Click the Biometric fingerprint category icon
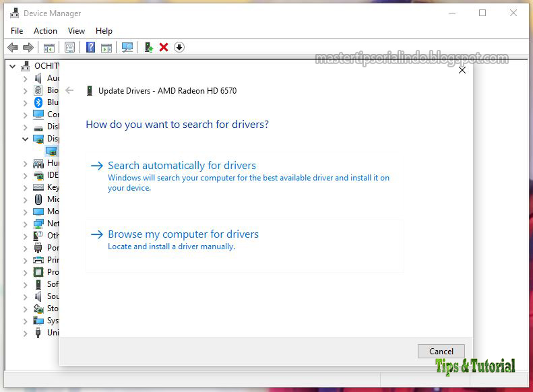The height and width of the screenshot is (392, 533). tap(38, 90)
